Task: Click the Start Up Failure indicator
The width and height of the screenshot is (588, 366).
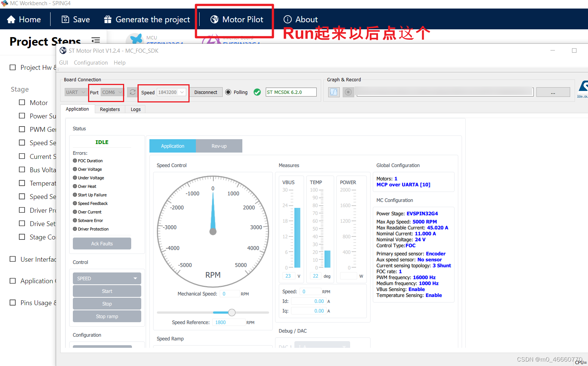Action: [75, 195]
